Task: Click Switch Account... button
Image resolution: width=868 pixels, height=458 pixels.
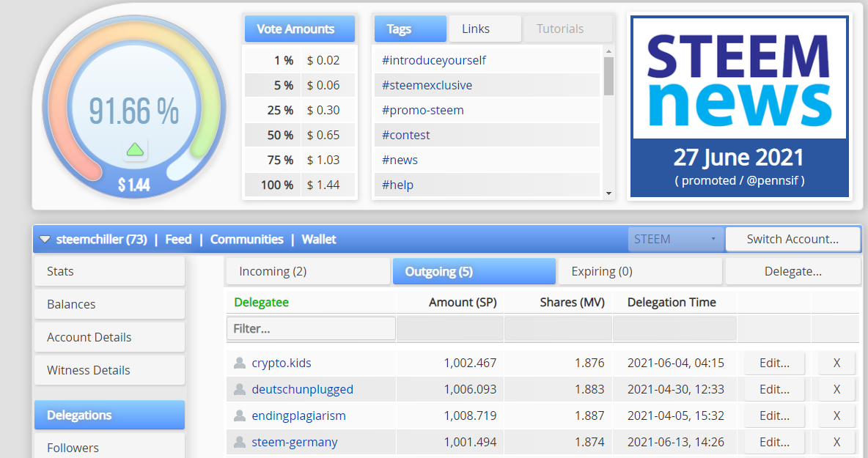Action: [792, 240]
